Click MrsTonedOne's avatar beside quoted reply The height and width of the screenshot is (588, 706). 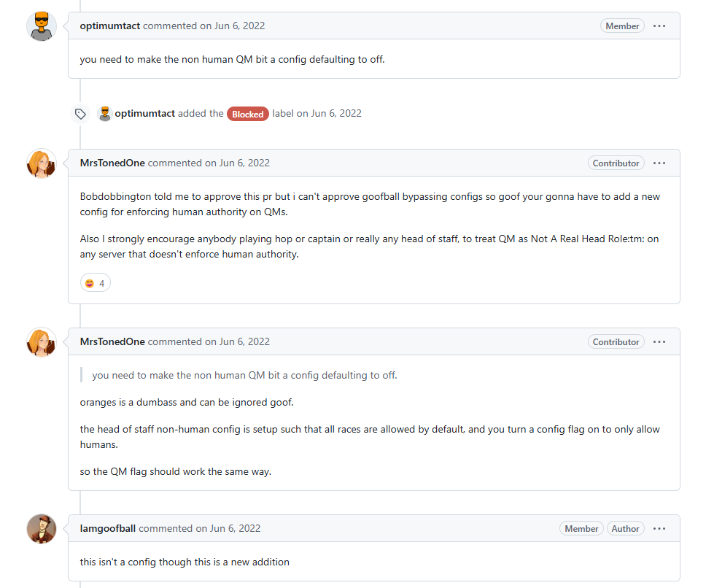pos(42,342)
